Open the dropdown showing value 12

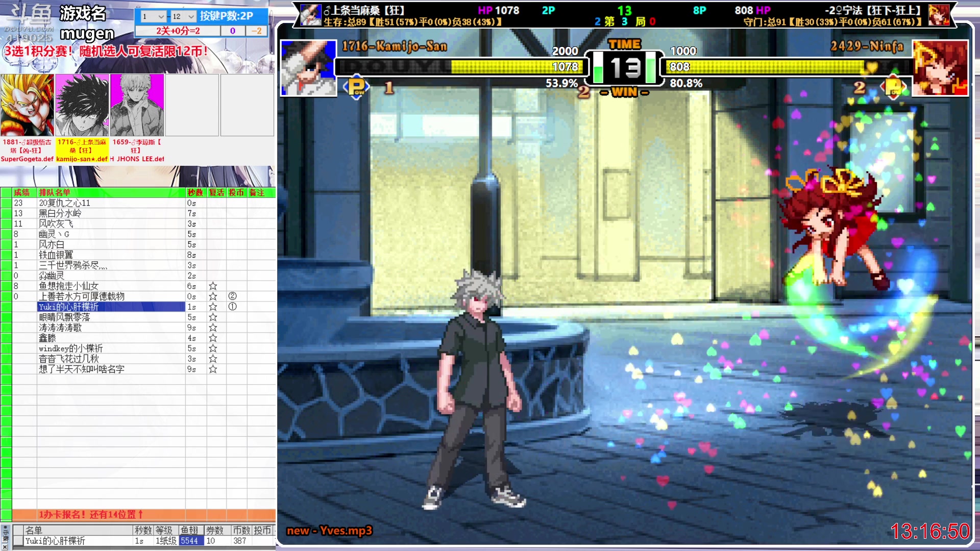coord(183,17)
